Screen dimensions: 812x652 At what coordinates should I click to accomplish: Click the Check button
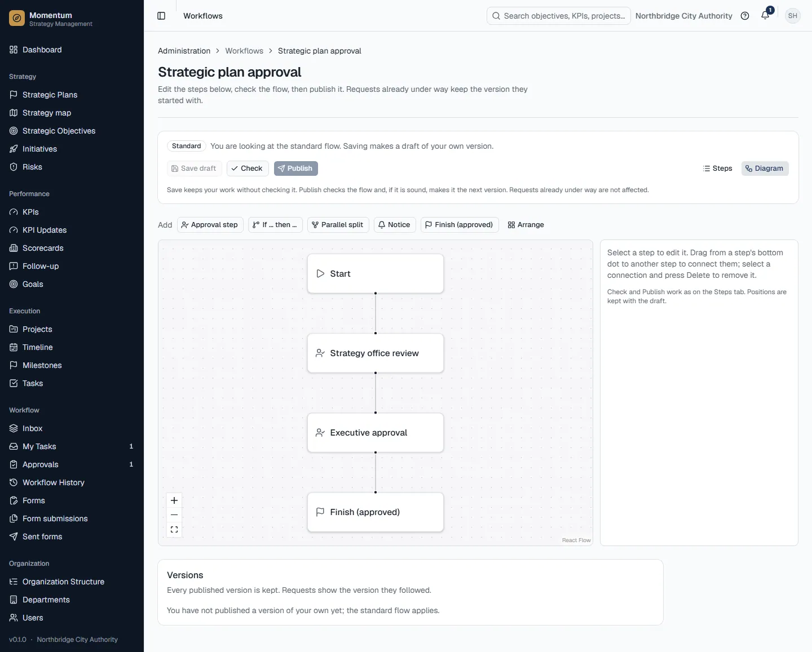pyautogui.click(x=248, y=168)
